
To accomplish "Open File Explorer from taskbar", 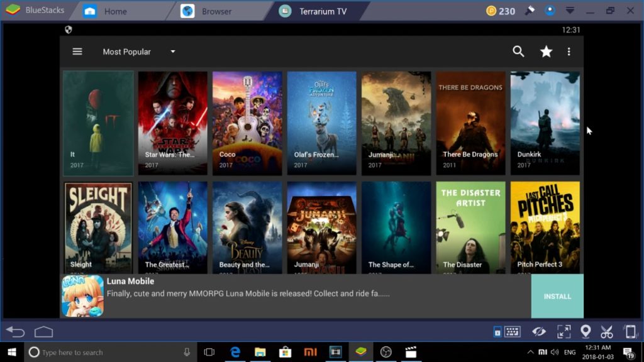I will point(260,352).
